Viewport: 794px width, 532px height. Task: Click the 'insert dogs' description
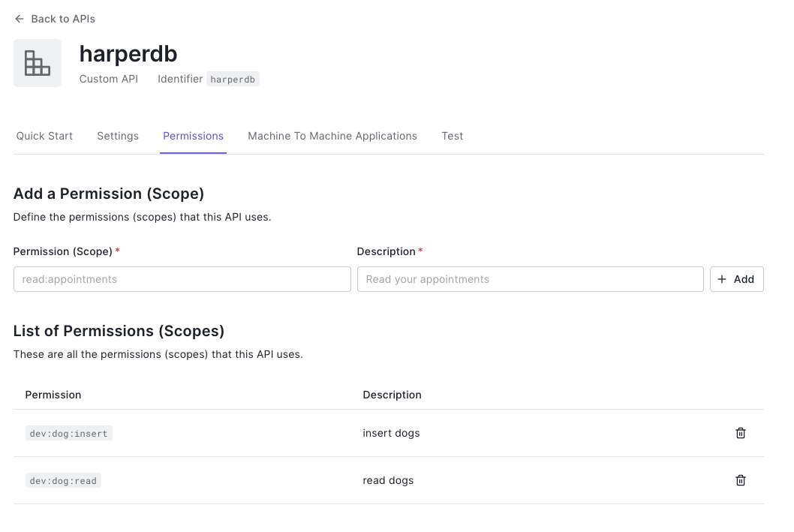coord(391,433)
